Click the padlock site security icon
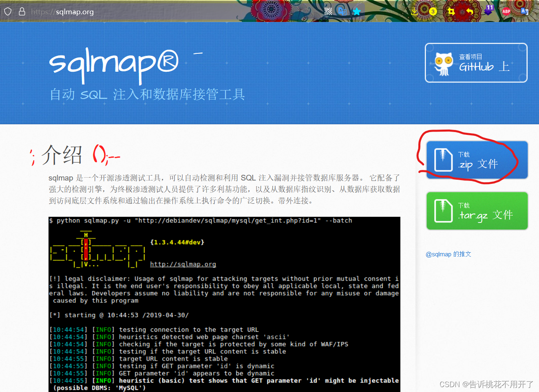The width and height of the screenshot is (539, 392). click(x=22, y=11)
